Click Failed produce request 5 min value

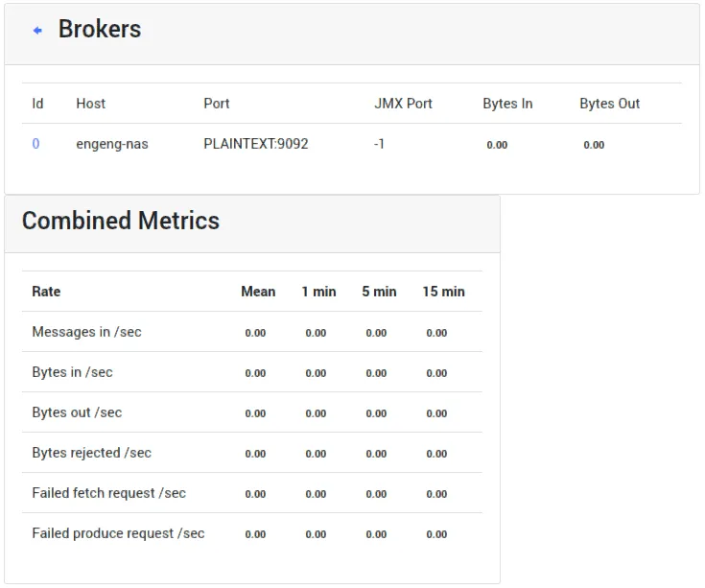(376, 534)
